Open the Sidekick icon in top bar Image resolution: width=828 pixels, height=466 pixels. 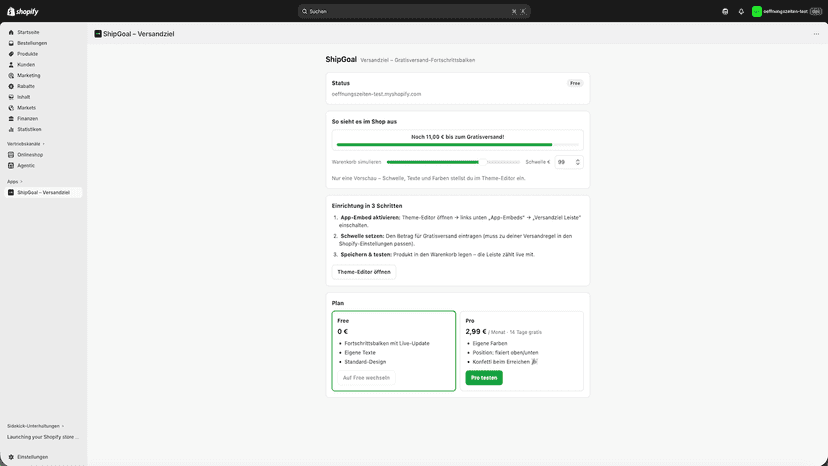coord(725,12)
